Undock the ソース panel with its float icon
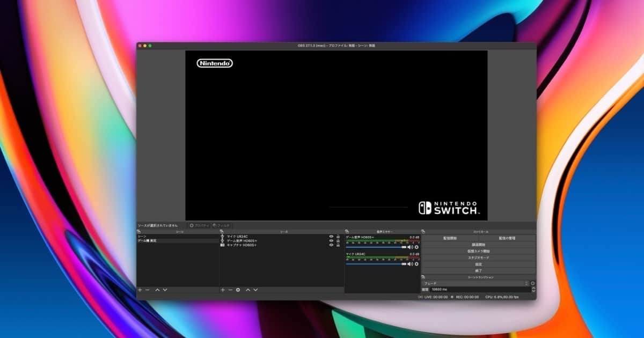This screenshot has height=338, width=644. click(221, 232)
